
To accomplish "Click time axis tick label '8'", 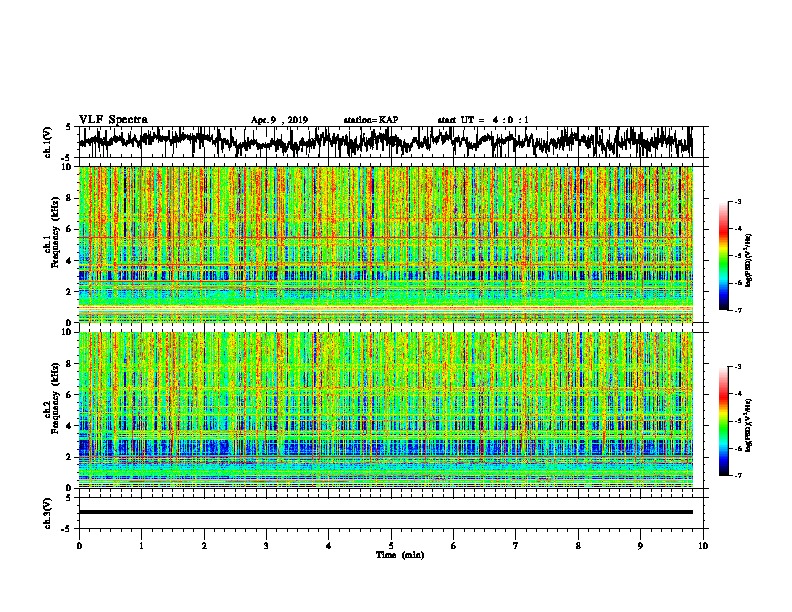I will pyautogui.click(x=578, y=546).
